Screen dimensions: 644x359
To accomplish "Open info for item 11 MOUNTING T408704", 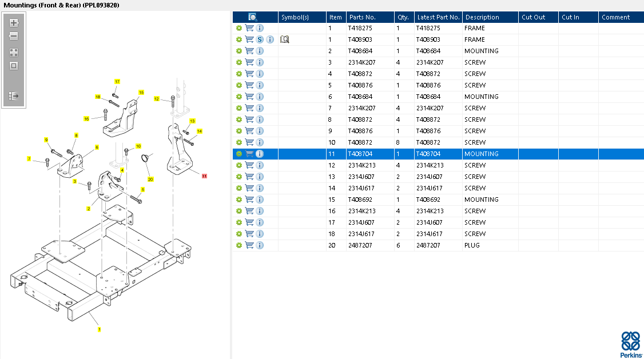I will click(x=260, y=154).
